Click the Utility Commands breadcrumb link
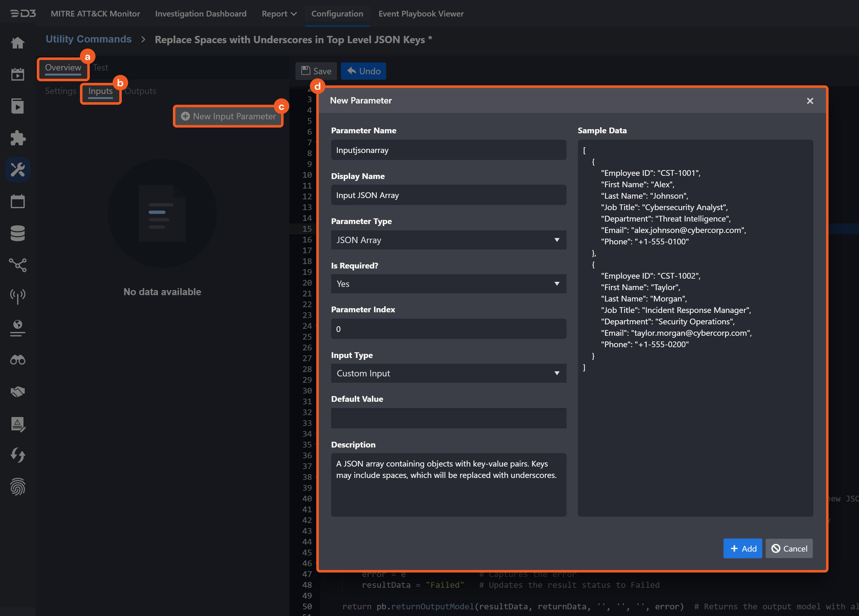The height and width of the screenshot is (616, 859). point(89,39)
